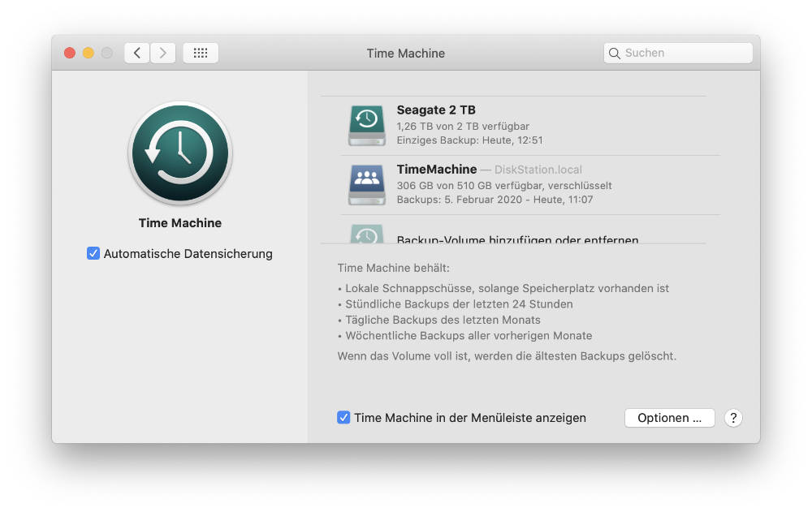Open help with the question mark button
The image size is (812, 512).
point(733,418)
